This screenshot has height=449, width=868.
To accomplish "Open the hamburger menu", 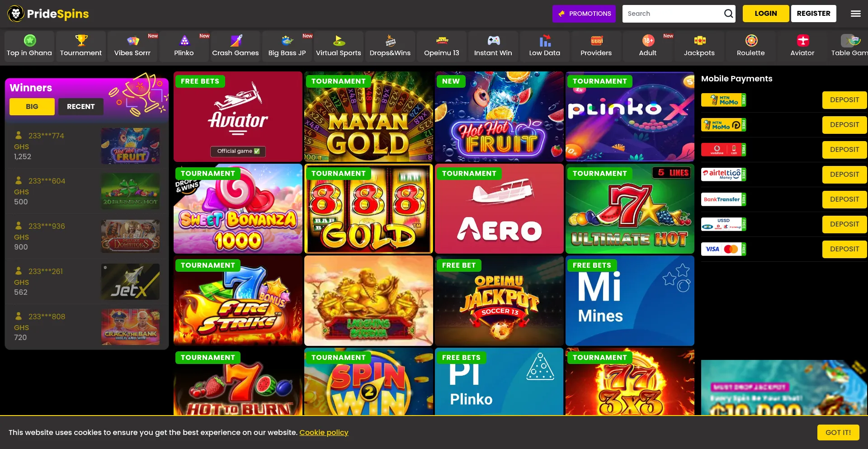I will pos(855,14).
